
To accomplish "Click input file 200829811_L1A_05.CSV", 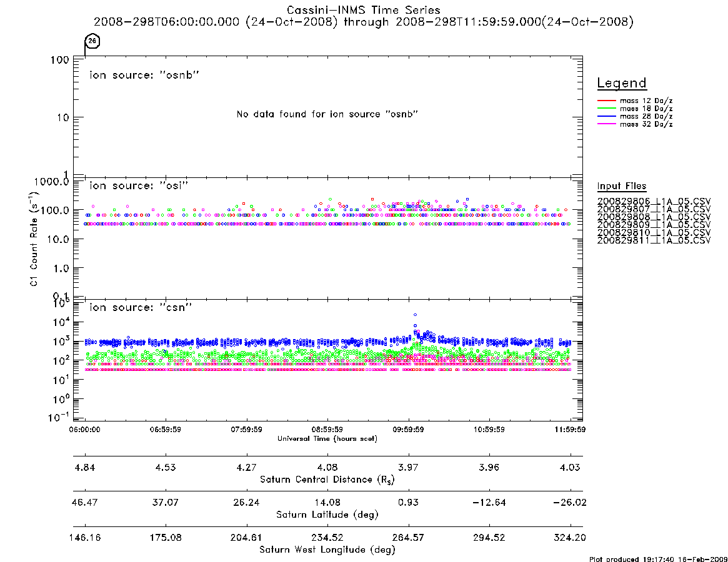I will tap(654, 240).
